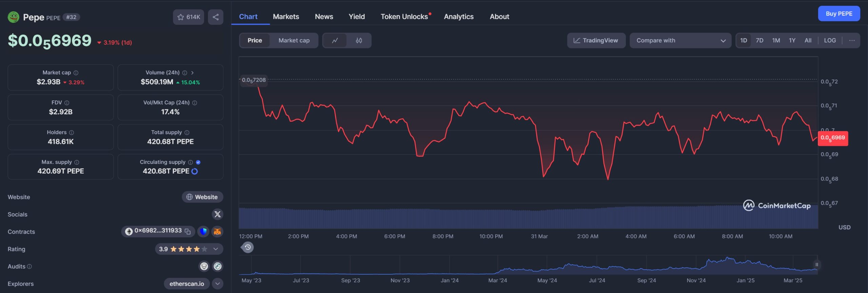Open the first audit badge icon
Image resolution: width=868 pixels, height=293 pixels.
204,266
